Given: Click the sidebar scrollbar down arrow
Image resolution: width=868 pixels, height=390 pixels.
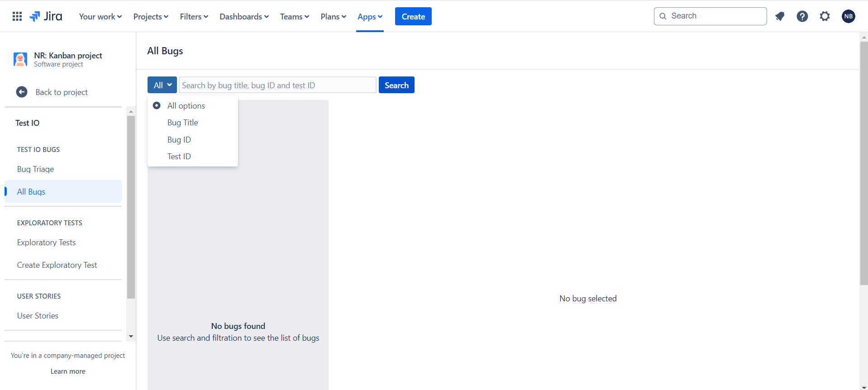Looking at the screenshot, I should [x=131, y=337].
